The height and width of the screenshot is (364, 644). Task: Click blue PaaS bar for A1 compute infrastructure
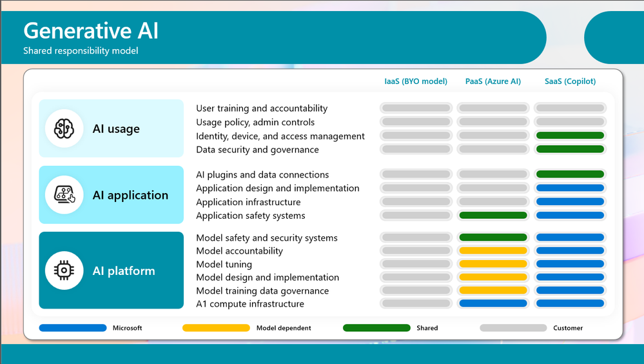coord(493,303)
